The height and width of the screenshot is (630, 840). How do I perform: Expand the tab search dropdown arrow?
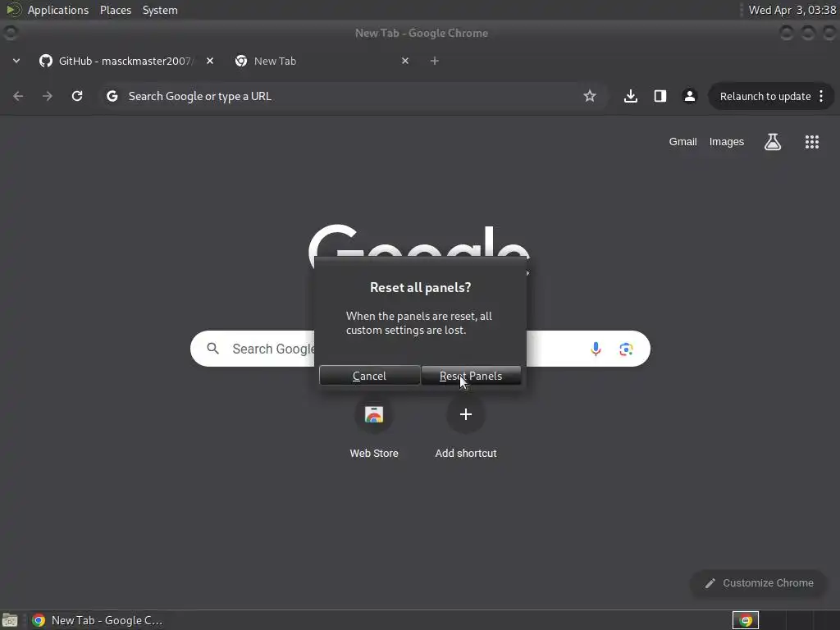[x=16, y=61]
